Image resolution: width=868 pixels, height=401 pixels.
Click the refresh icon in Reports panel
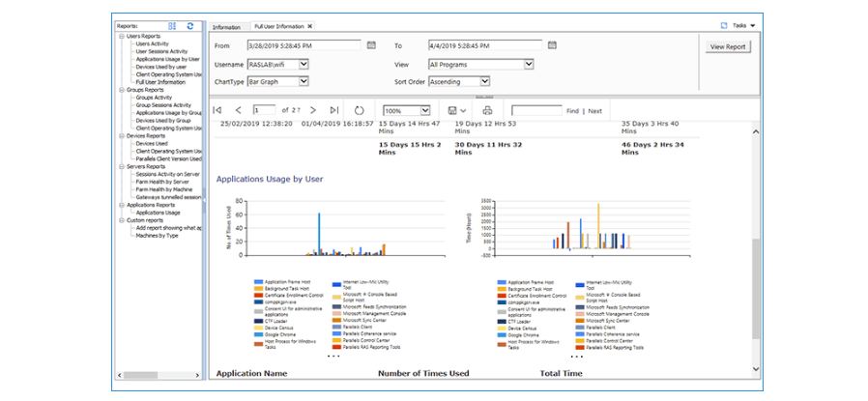coord(190,26)
